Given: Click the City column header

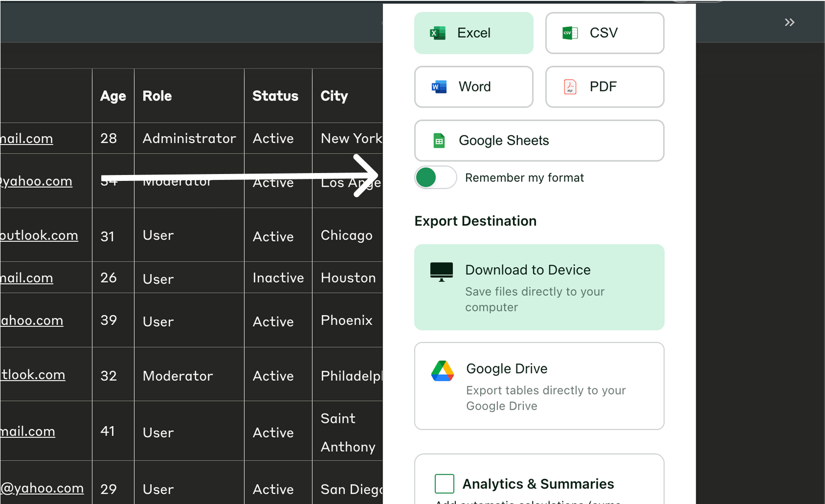Looking at the screenshot, I should [x=347, y=96].
